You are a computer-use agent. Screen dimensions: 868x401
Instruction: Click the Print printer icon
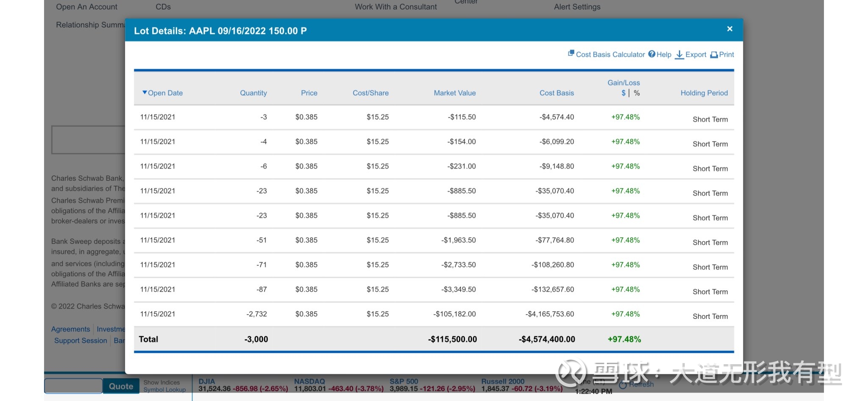pyautogui.click(x=714, y=55)
